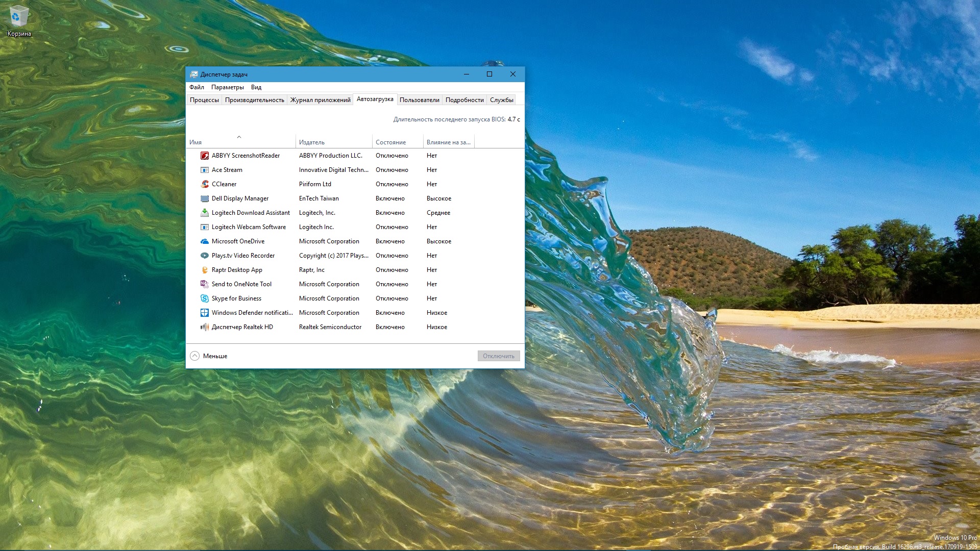980x551 pixels.
Task: Collapse Task Manager with the Меньше arrow
Action: pyautogui.click(x=194, y=356)
